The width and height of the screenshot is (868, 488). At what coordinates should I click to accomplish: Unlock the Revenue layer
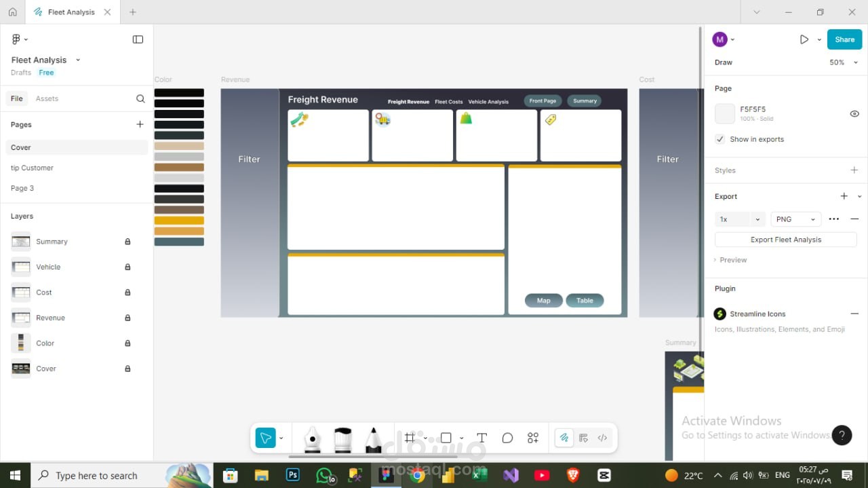coord(127,318)
